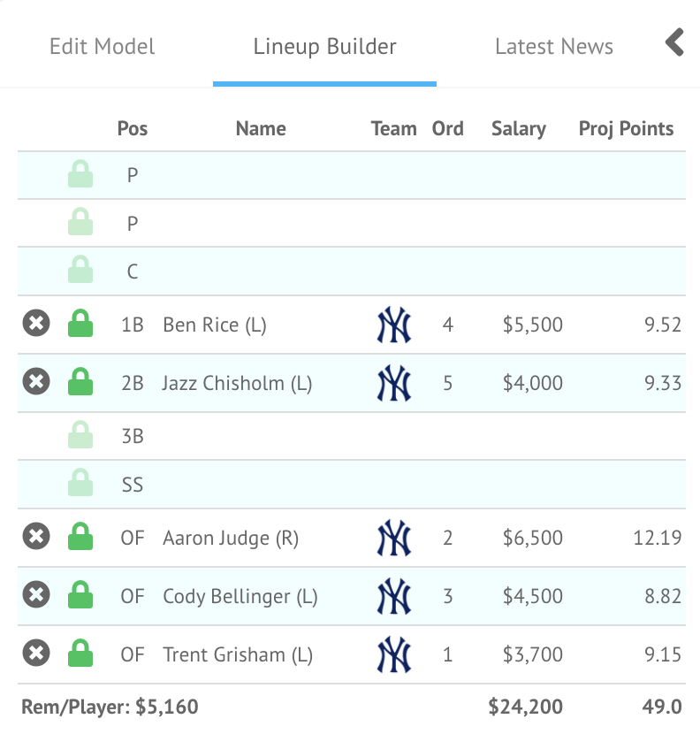The height and width of the screenshot is (734, 700).
Task: Toggle the lock for Aaron Judge
Action: [x=80, y=537]
